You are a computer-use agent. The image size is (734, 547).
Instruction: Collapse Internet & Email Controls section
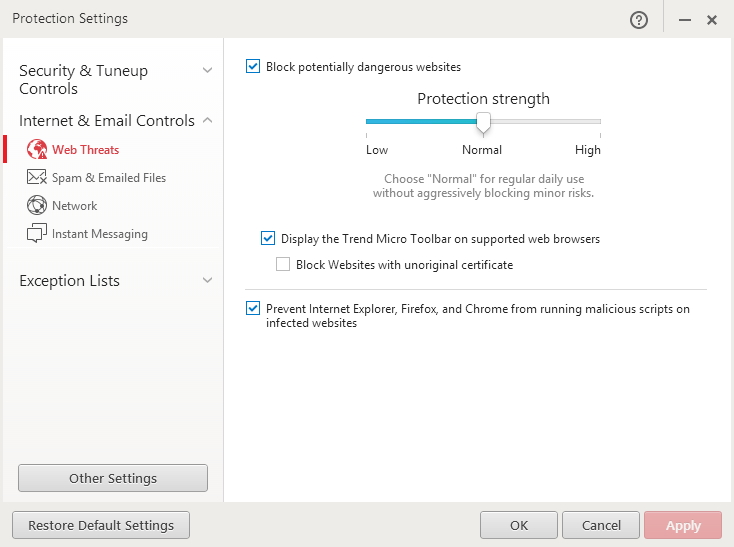pos(207,121)
